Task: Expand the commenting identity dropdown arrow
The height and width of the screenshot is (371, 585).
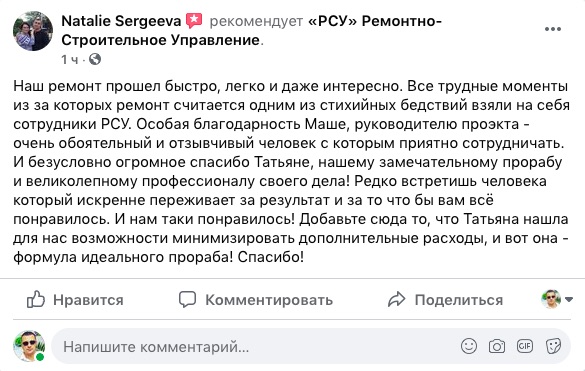Action: pos(569,299)
